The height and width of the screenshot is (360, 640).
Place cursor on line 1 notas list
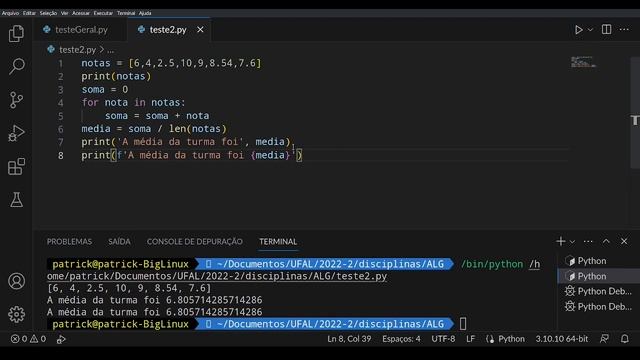click(x=171, y=63)
